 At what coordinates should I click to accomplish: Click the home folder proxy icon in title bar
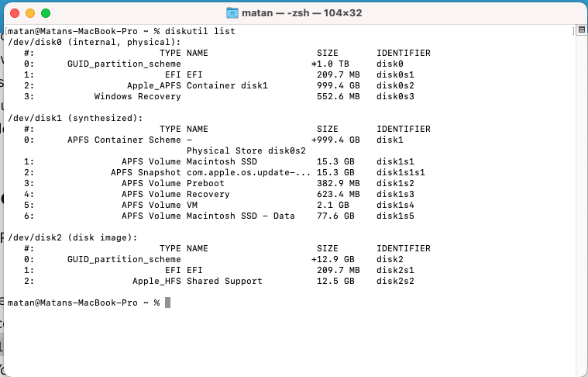232,13
